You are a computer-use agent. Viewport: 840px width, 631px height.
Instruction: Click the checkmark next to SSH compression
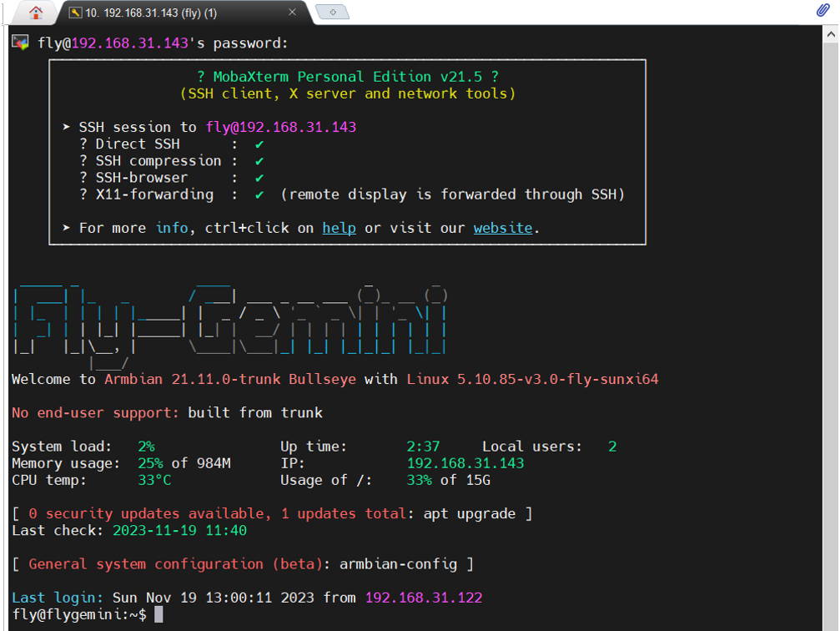point(259,161)
